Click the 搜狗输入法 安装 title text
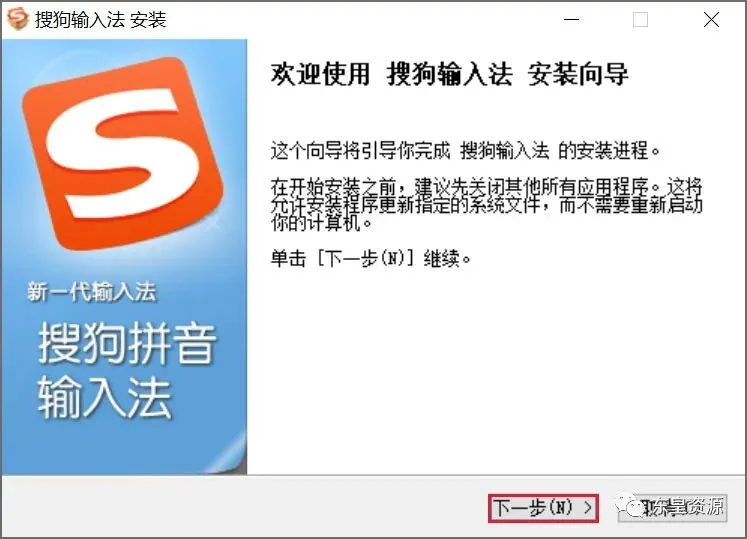747x539 pixels. tap(101, 20)
